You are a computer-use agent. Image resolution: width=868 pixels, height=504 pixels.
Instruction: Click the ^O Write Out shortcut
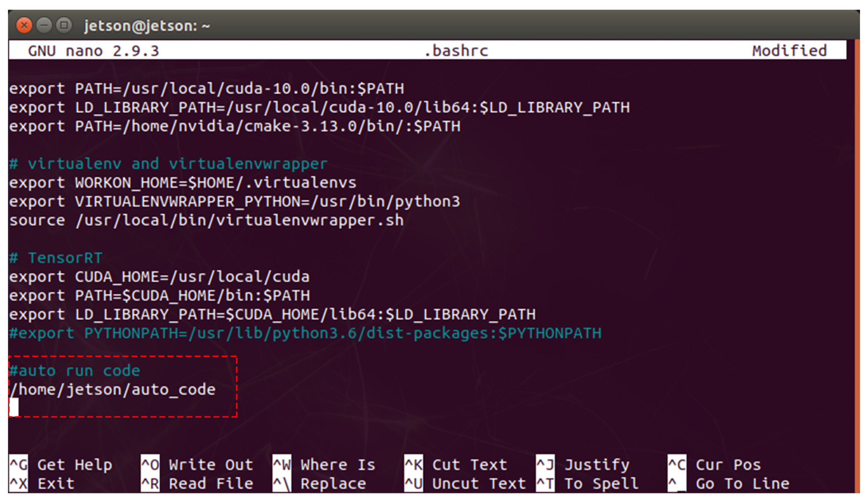(x=197, y=465)
